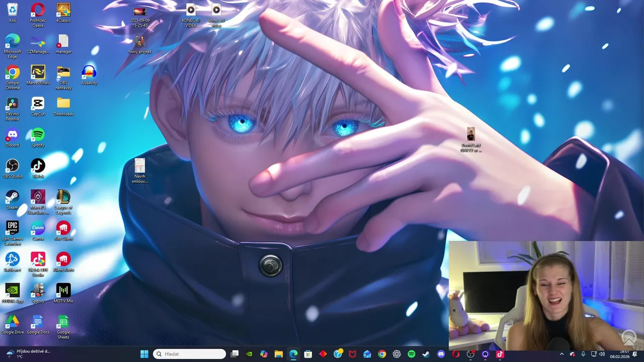Image resolution: width=644 pixels, height=362 pixels.
Task: Launch Battle.net from the desktop
Action: click(x=13, y=262)
